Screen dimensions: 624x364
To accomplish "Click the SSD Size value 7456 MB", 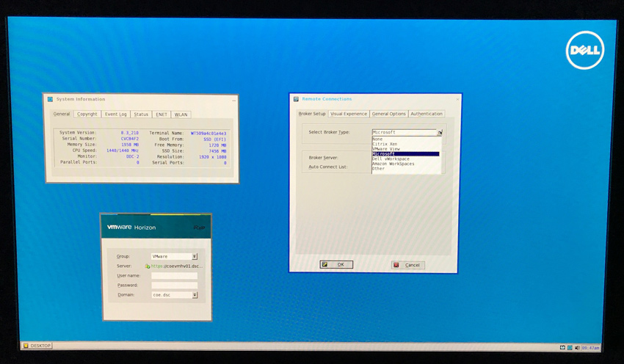I will 218,151.
